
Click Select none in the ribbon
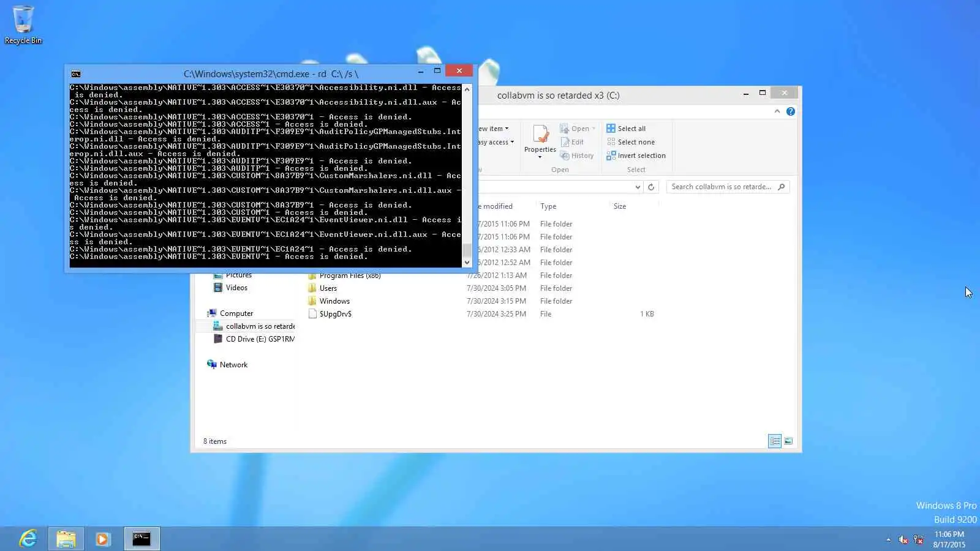click(x=630, y=142)
